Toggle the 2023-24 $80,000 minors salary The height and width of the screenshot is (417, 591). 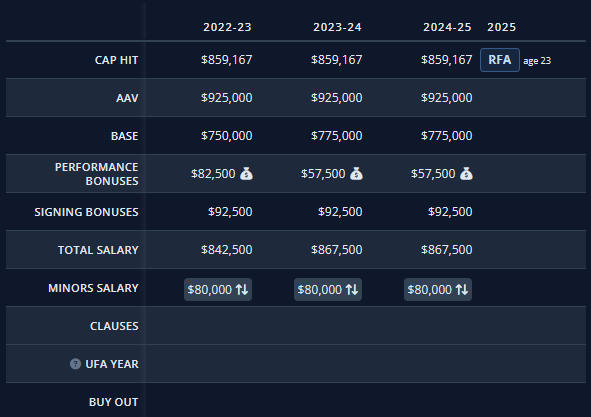[328, 290]
